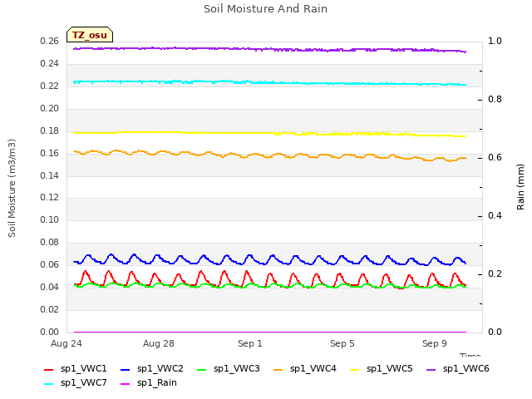Toggle sp1_VWC4 legend entry

pos(305,369)
